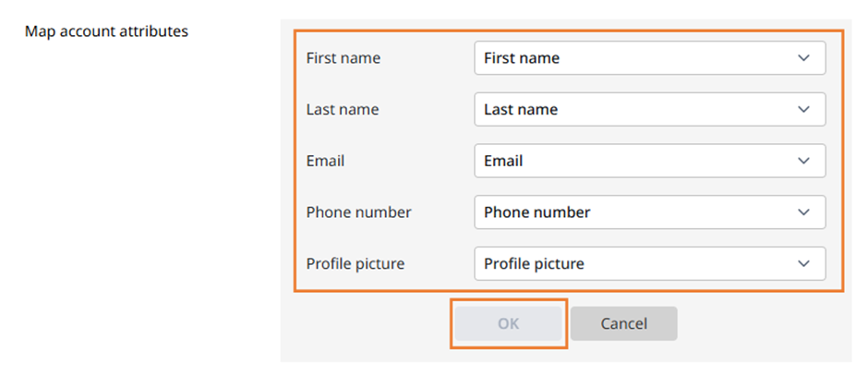Select the 'Phone number' value text in dropdown
Viewport: 868px width, 375px height.
(537, 212)
